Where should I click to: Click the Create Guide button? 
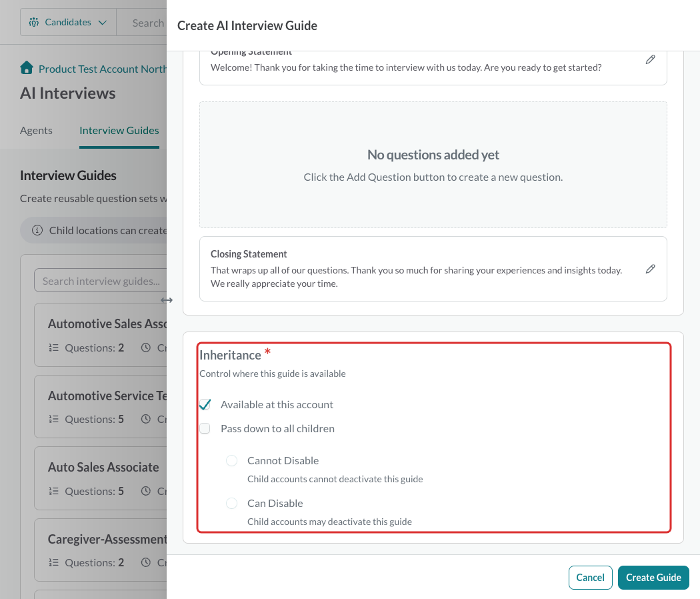point(653,578)
